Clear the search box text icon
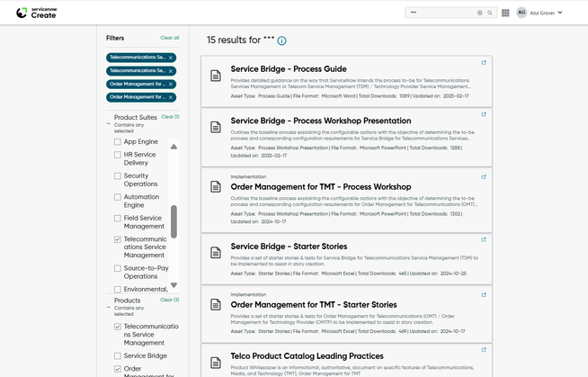This screenshot has height=377, width=588. pyautogui.click(x=479, y=13)
